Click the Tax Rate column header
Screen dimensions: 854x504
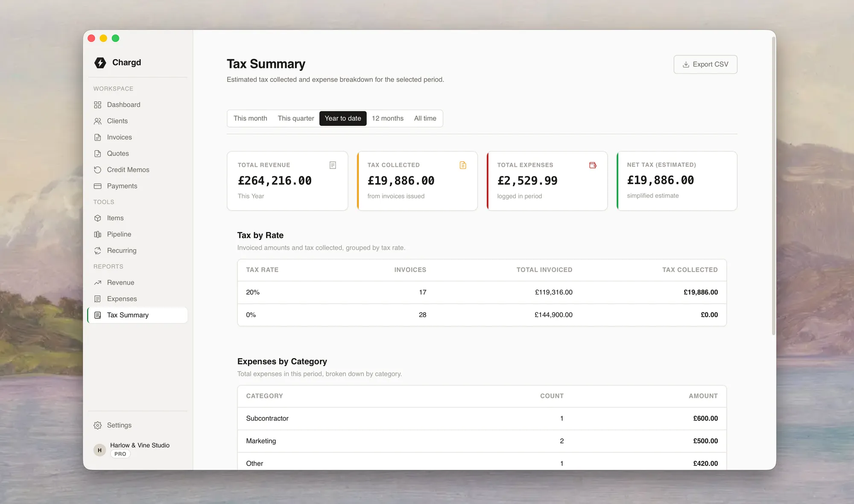262,270
